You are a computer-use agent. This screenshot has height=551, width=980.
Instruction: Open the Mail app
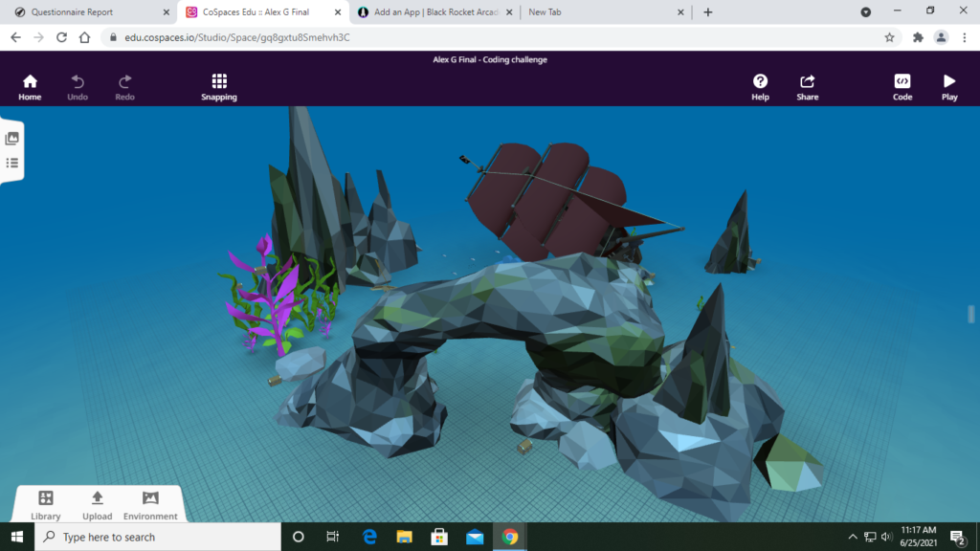(x=475, y=537)
